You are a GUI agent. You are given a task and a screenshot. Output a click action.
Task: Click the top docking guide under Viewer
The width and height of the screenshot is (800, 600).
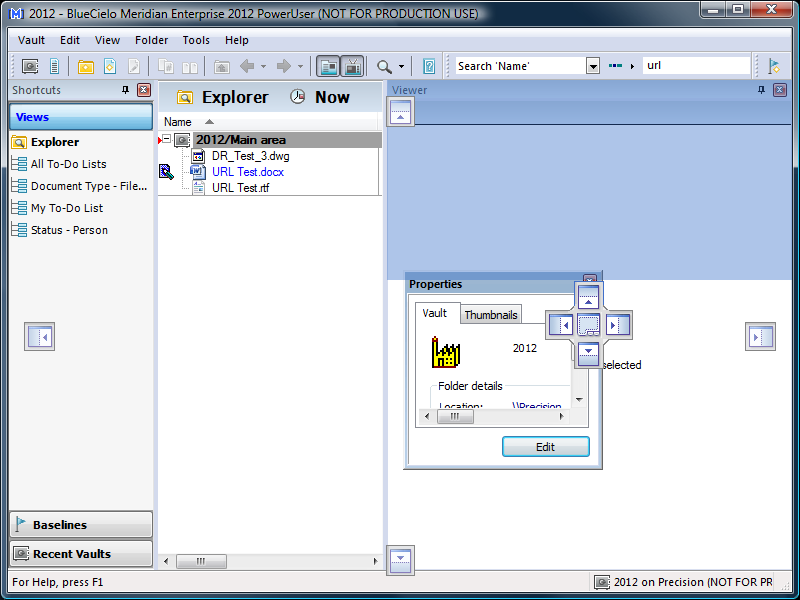401,112
